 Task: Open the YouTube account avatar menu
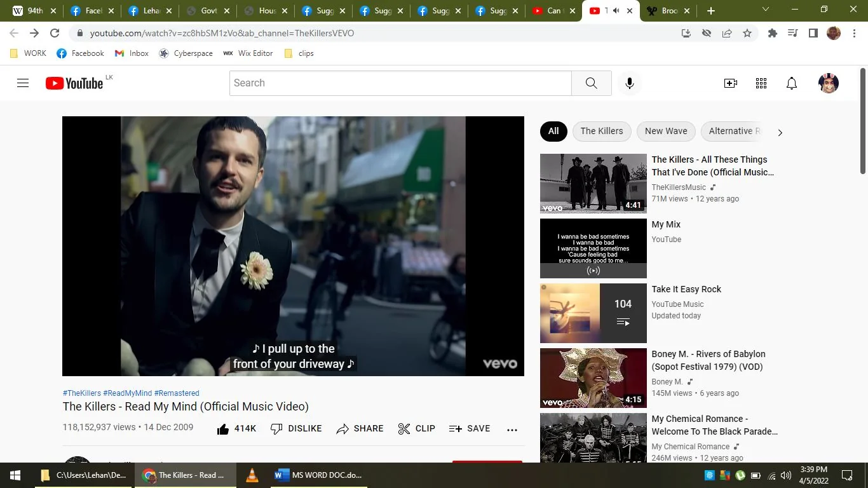coord(829,83)
